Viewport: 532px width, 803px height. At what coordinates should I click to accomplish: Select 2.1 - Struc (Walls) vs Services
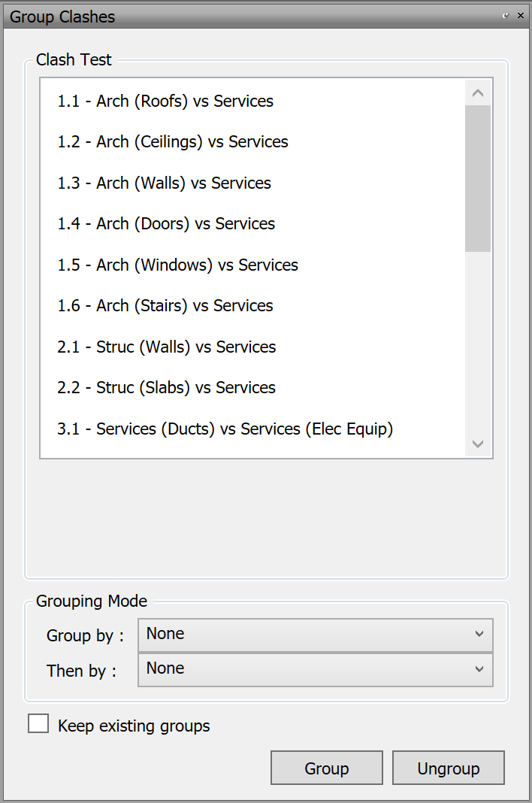[167, 347]
